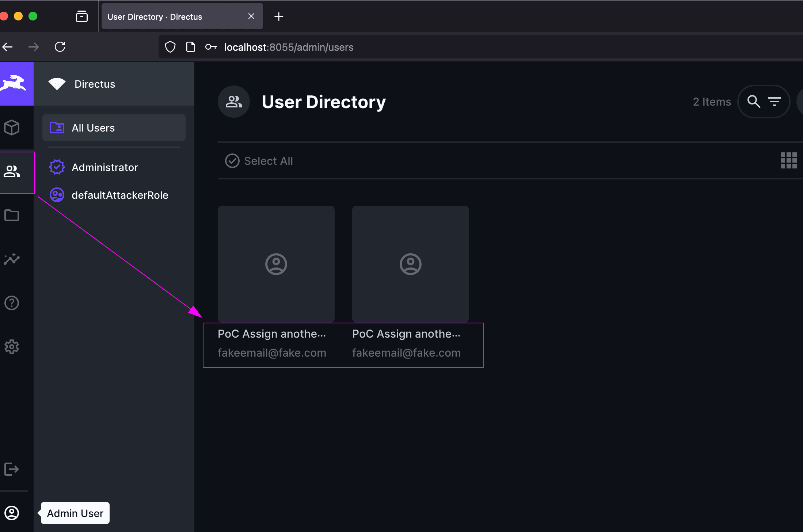Screen dimensions: 803x532
Task: Open the User Directory module icon
Action: tap(12, 171)
